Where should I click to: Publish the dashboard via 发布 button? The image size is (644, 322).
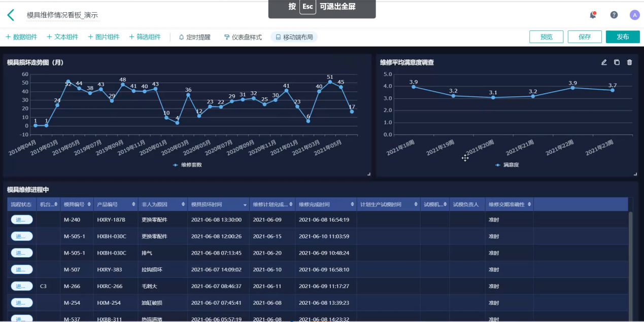(623, 37)
